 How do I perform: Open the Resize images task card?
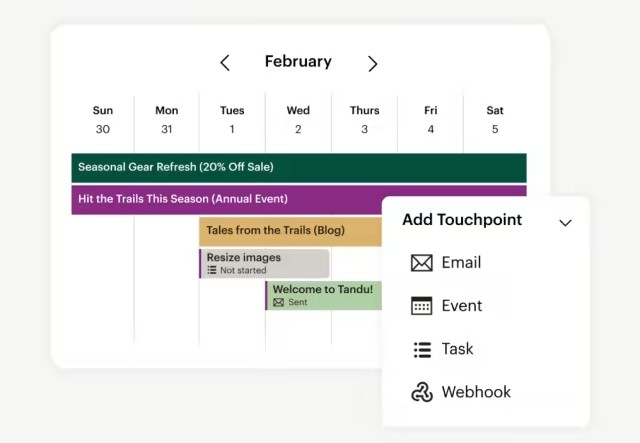[x=265, y=263]
